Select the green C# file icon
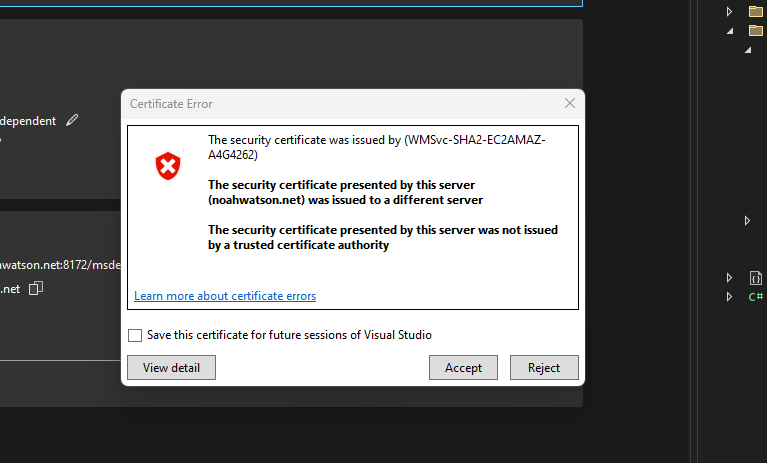The image size is (767, 463). [x=756, y=296]
